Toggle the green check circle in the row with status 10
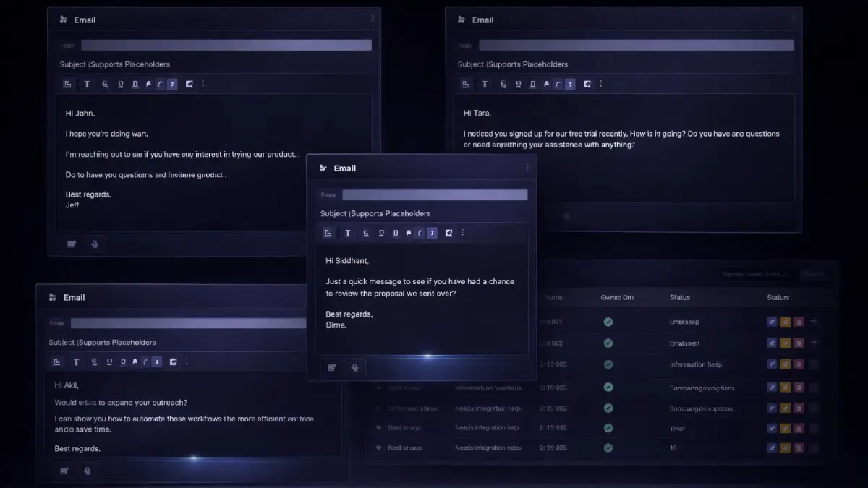 [608, 448]
